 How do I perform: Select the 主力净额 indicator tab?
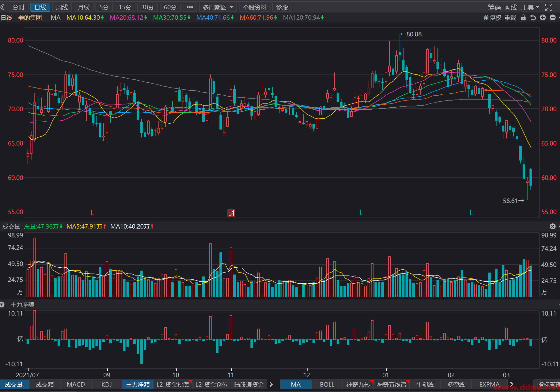coord(138,385)
